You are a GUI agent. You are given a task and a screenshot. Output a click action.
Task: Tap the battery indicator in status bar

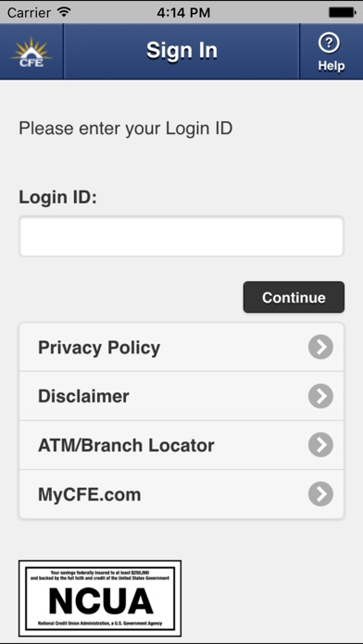(x=342, y=12)
